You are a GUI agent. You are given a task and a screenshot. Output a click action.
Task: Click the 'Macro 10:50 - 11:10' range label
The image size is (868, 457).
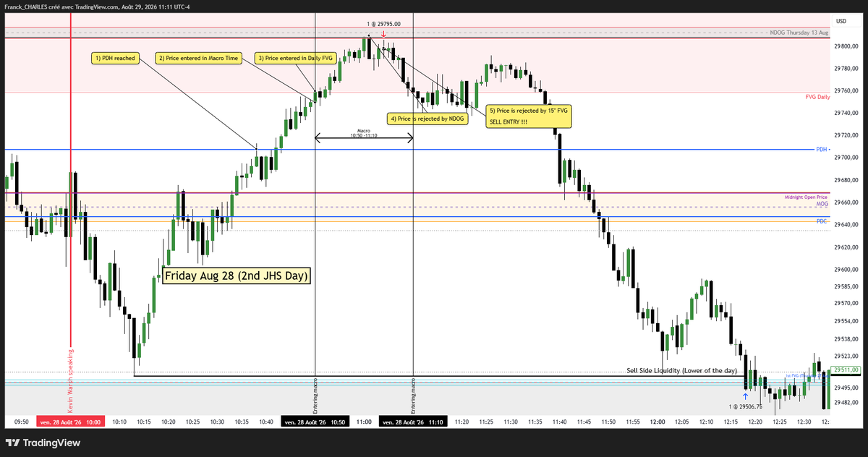[x=364, y=133]
